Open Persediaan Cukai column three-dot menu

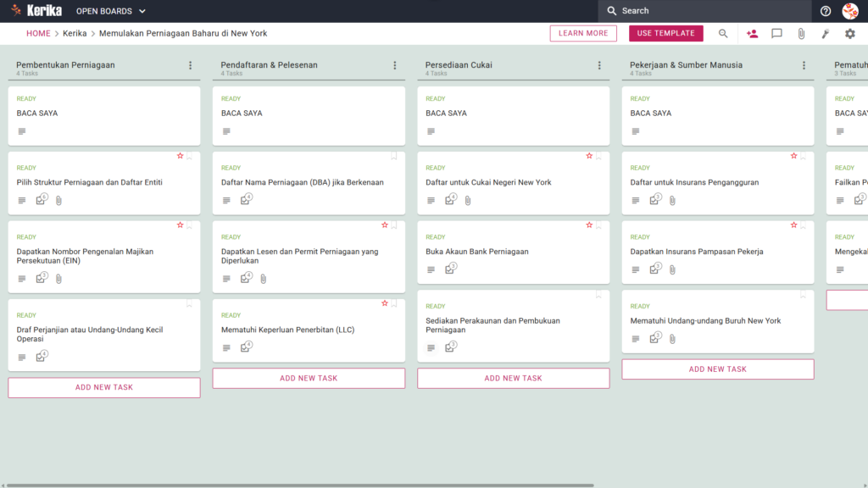click(x=599, y=65)
